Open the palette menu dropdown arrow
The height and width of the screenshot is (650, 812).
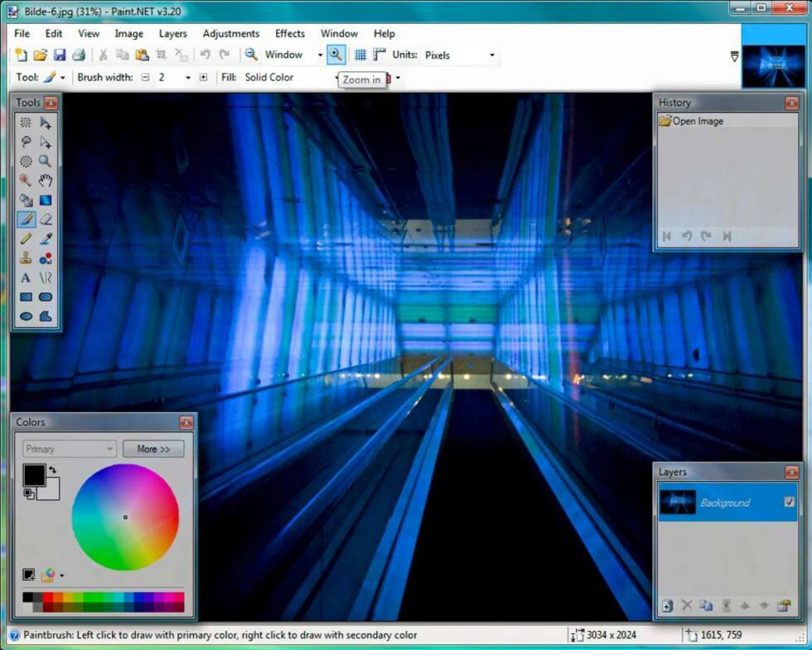point(61,575)
